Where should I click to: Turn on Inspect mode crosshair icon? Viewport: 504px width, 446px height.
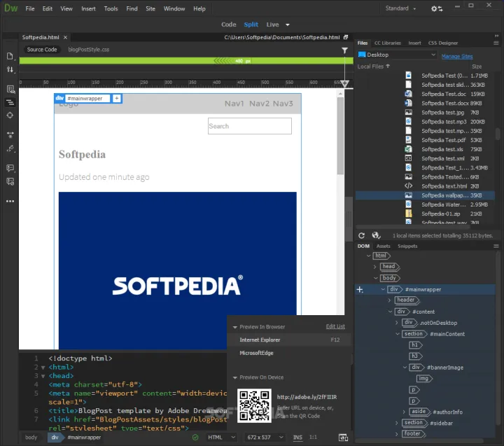coord(10,115)
